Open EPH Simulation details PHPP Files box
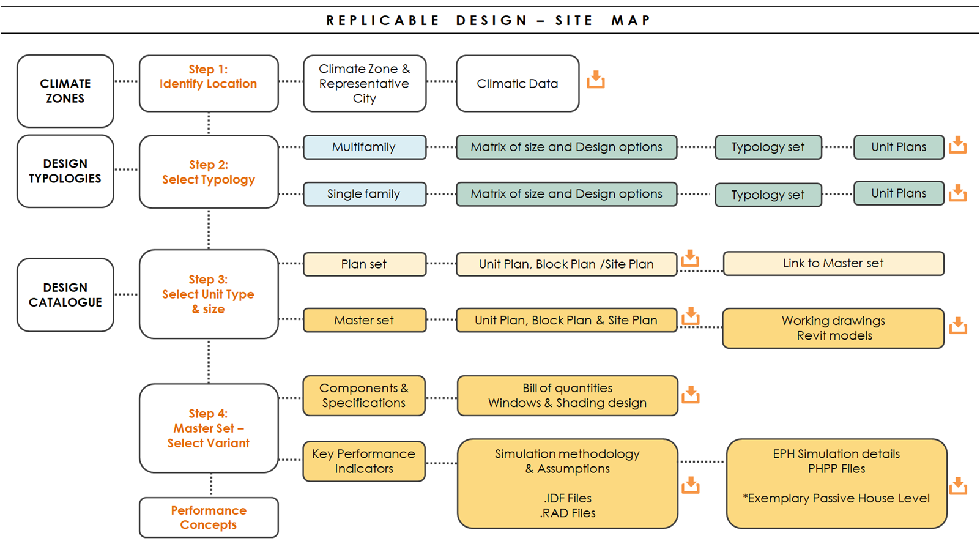The image size is (980, 552). [x=837, y=483]
